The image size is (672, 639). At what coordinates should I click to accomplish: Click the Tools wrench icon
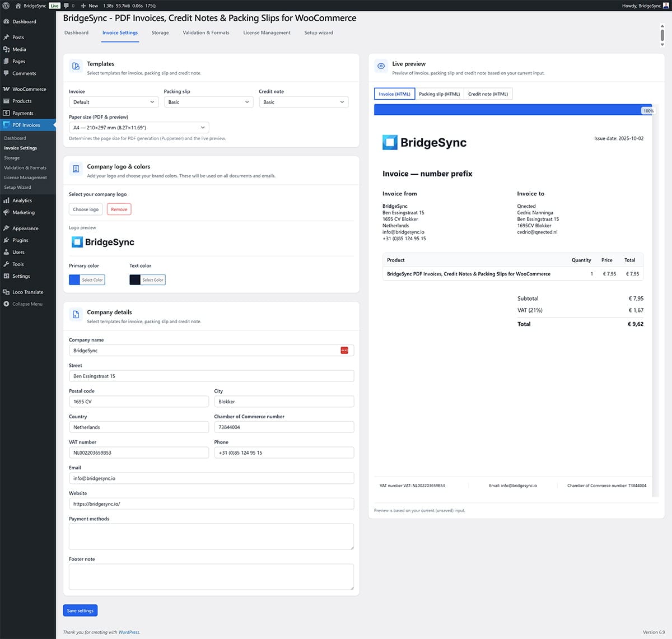click(6, 264)
